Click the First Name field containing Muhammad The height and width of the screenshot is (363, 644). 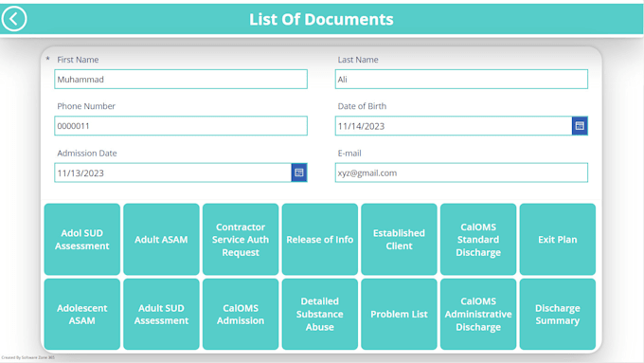point(181,80)
